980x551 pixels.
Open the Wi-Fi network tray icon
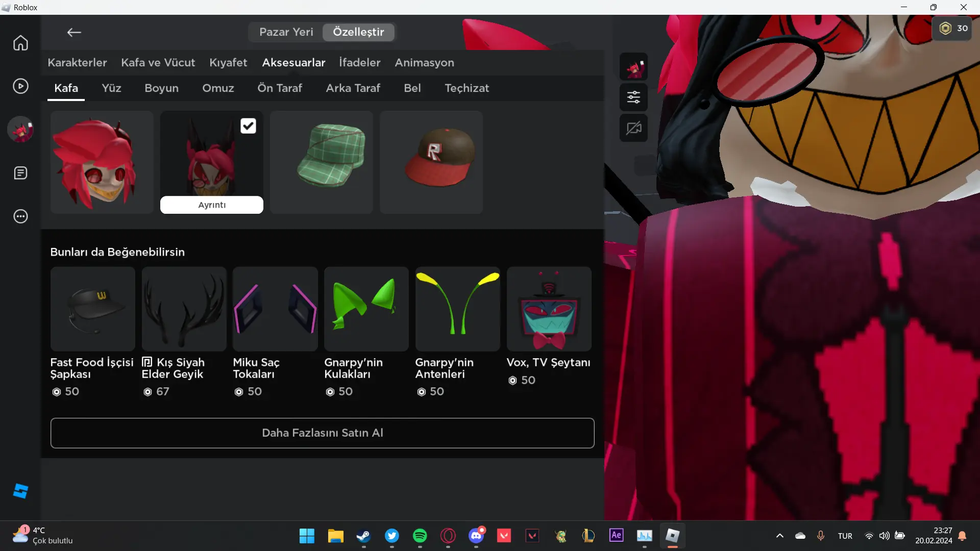click(869, 536)
